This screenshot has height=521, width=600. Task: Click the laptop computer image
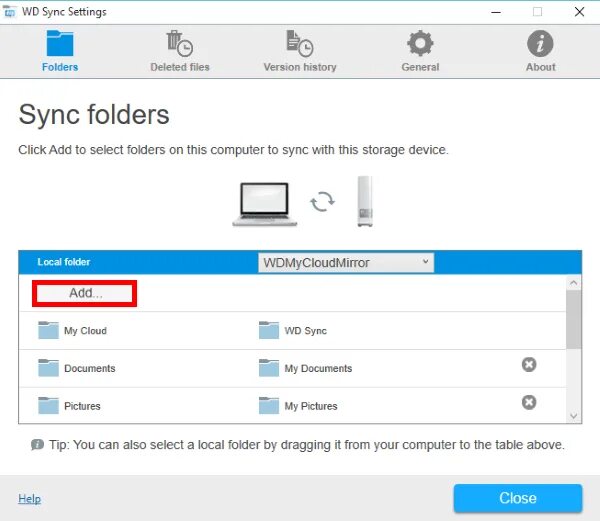click(x=264, y=204)
